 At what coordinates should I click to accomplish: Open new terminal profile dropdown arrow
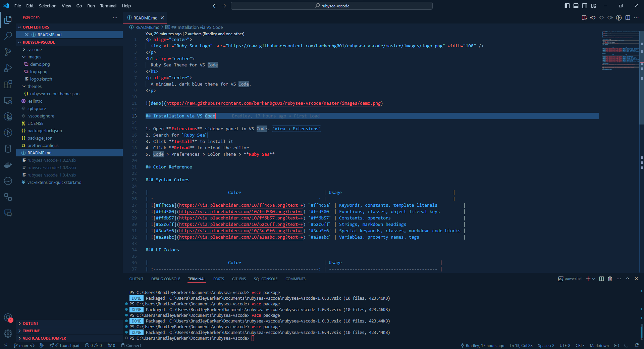click(594, 279)
